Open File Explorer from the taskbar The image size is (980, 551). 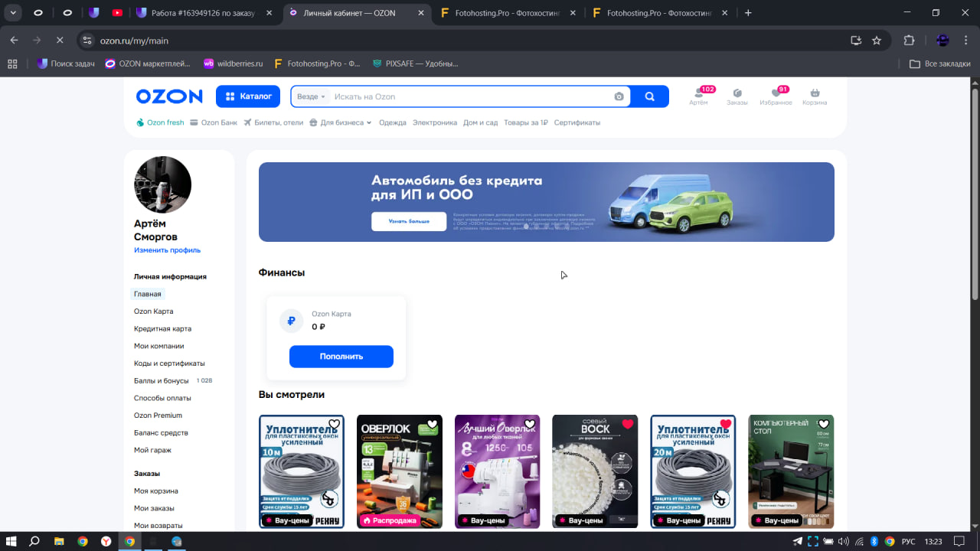click(59, 541)
